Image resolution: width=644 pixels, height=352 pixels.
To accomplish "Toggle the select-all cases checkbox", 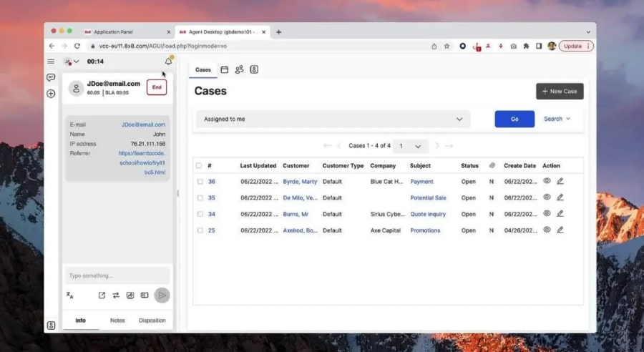I will (x=199, y=165).
